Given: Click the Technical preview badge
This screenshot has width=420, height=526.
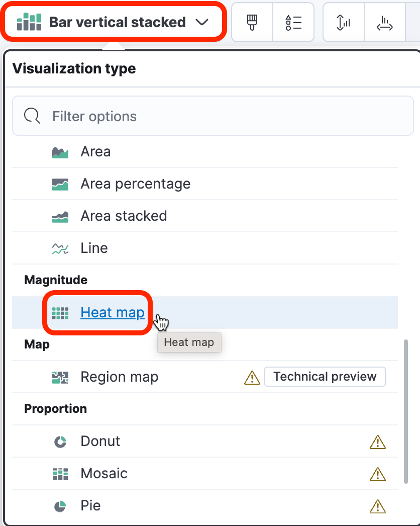Looking at the screenshot, I should click(x=325, y=377).
